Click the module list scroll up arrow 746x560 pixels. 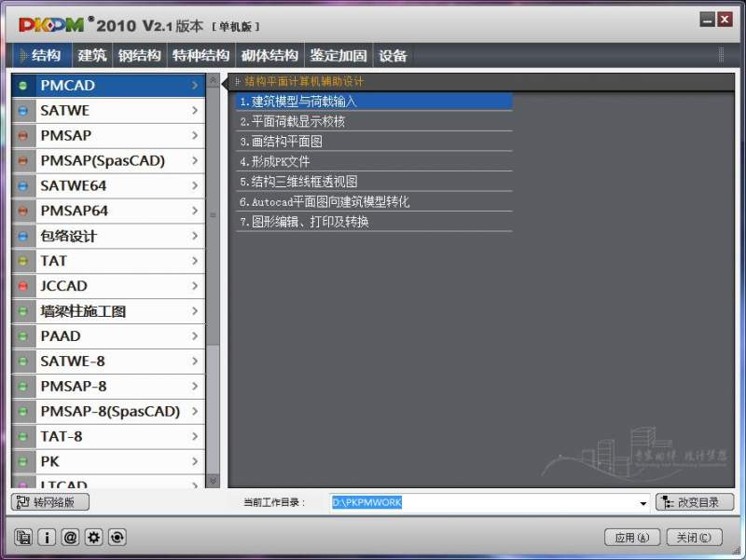coord(214,80)
